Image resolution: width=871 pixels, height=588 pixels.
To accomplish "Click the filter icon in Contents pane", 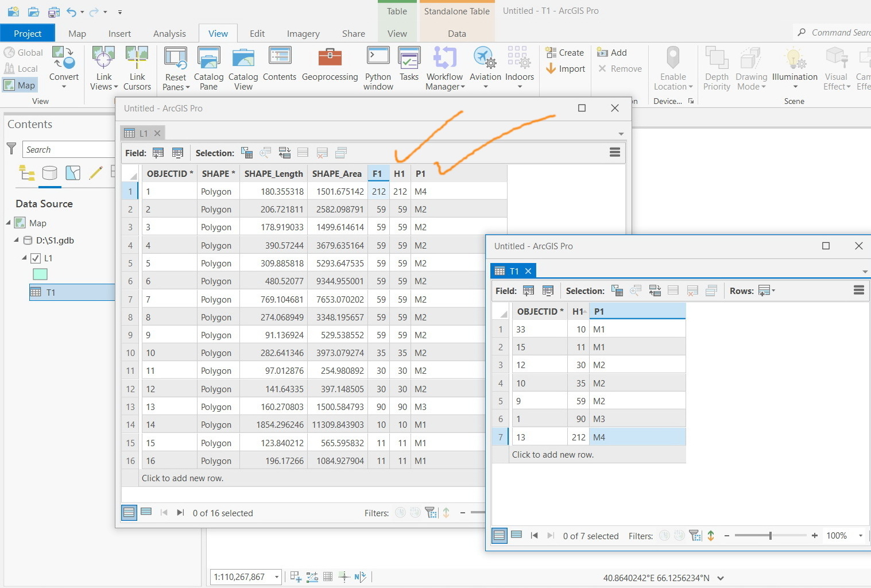I will 11,149.
